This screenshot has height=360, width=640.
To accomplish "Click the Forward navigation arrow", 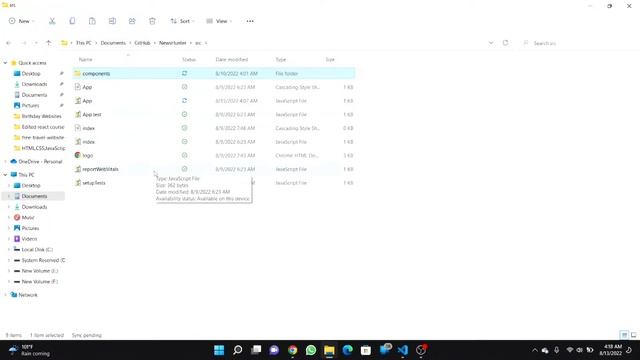I will (x=24, y=43).
